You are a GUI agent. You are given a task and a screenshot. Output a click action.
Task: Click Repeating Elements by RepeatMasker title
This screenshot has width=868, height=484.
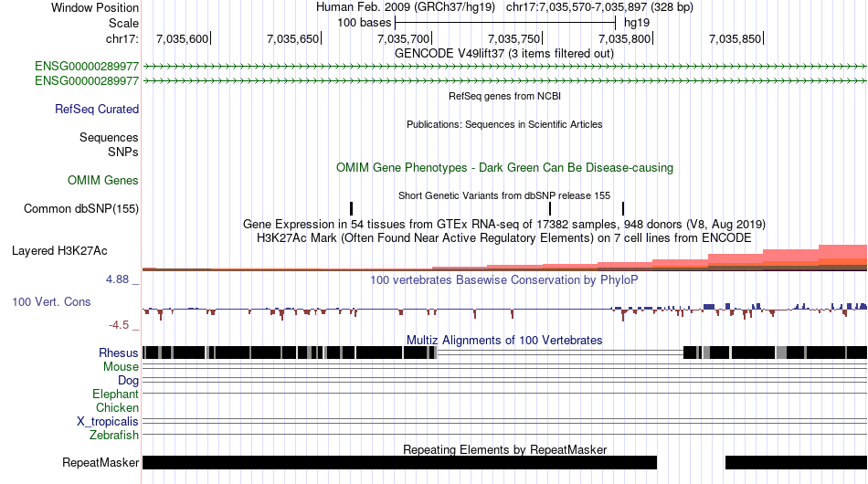[504, 449]
